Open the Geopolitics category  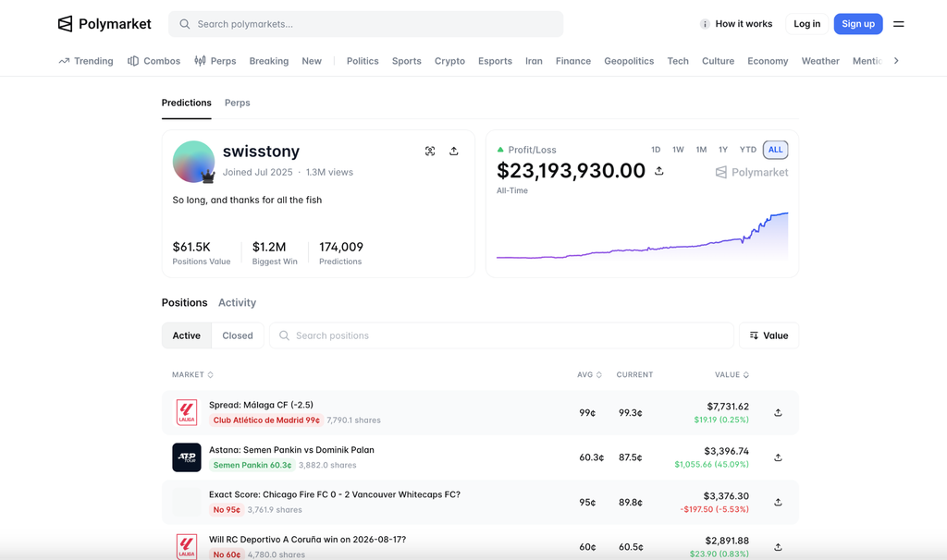629,61
